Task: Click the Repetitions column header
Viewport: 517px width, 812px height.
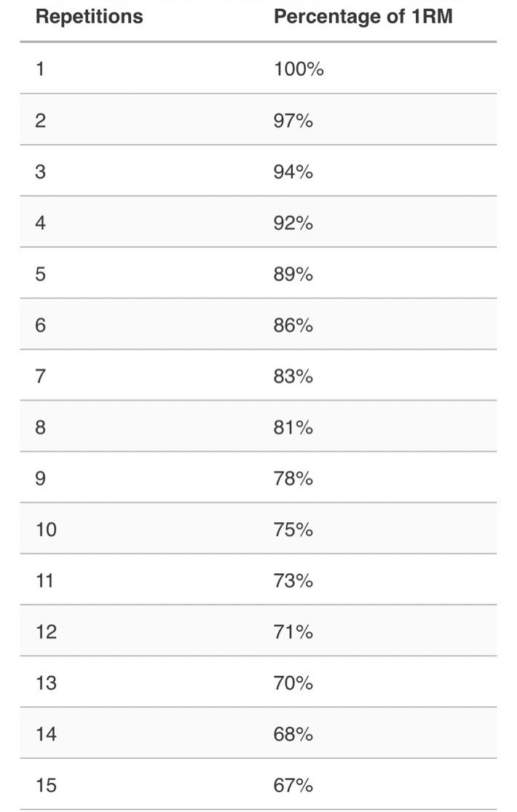Action: click(x=89, y=17)
